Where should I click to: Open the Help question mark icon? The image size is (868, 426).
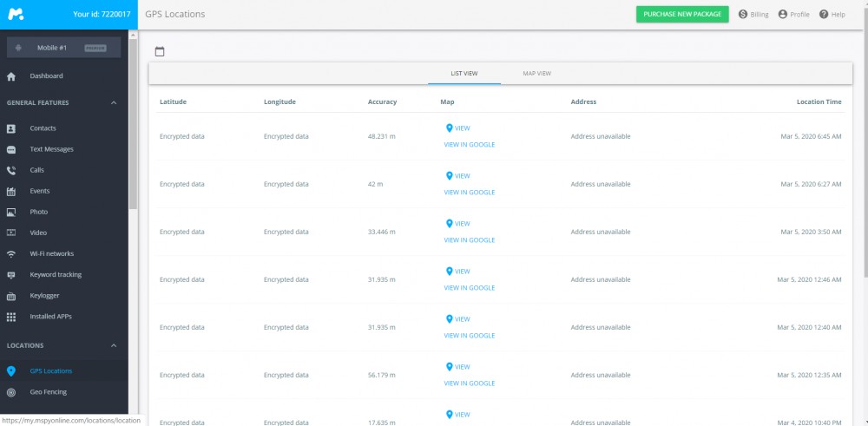click(824, 15)
